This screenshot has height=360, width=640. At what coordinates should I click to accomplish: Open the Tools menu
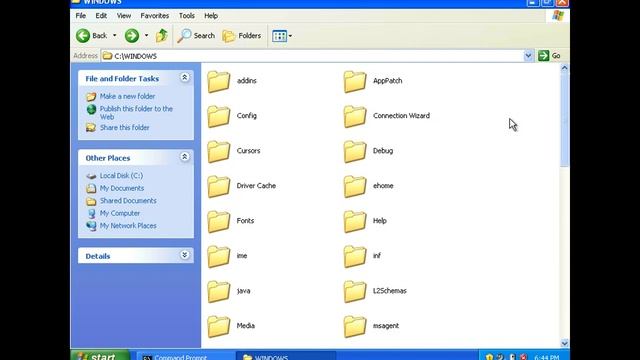(x=187, y=16)
